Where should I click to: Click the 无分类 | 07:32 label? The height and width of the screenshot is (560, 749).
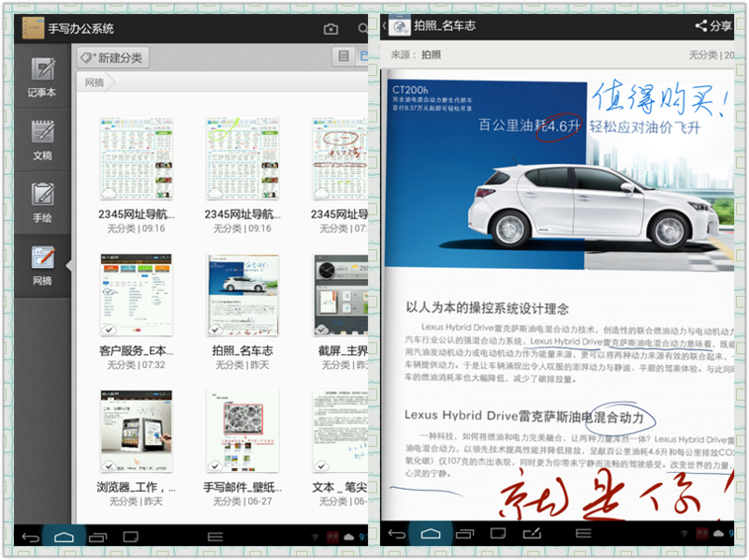(x=136, y=365)
